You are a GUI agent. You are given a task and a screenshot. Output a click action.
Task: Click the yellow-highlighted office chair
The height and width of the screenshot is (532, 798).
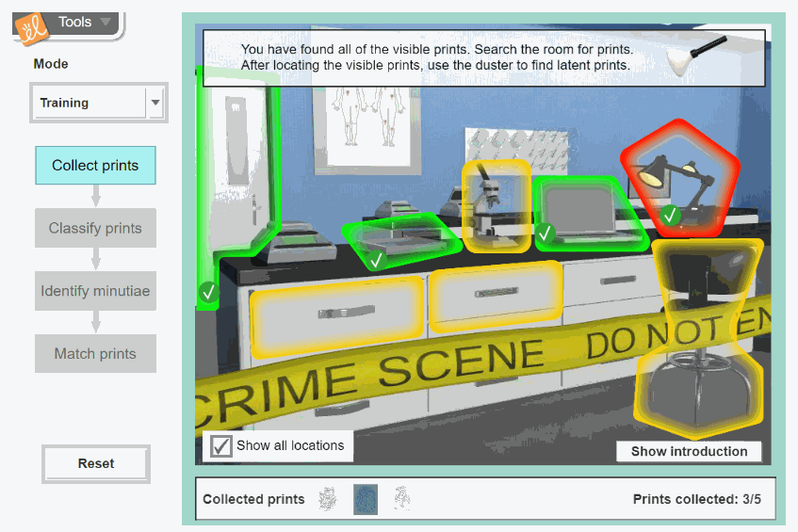[x=697, y=339]
